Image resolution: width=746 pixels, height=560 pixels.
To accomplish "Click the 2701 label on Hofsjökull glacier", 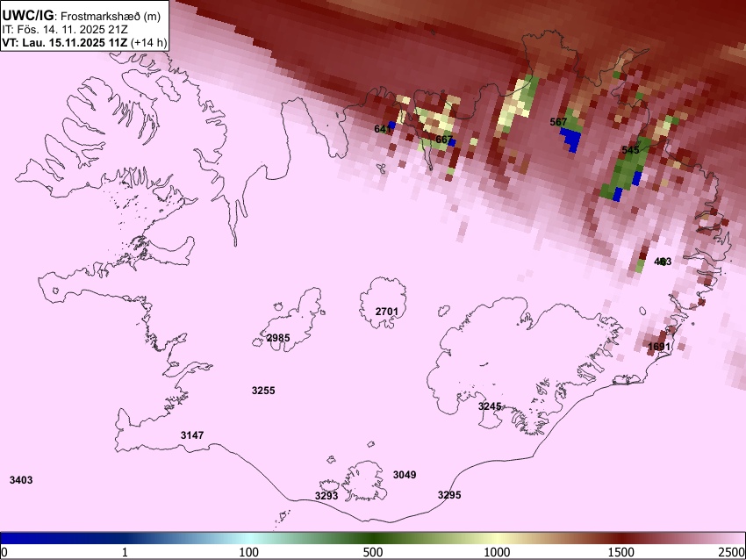I will click(387, 312).
